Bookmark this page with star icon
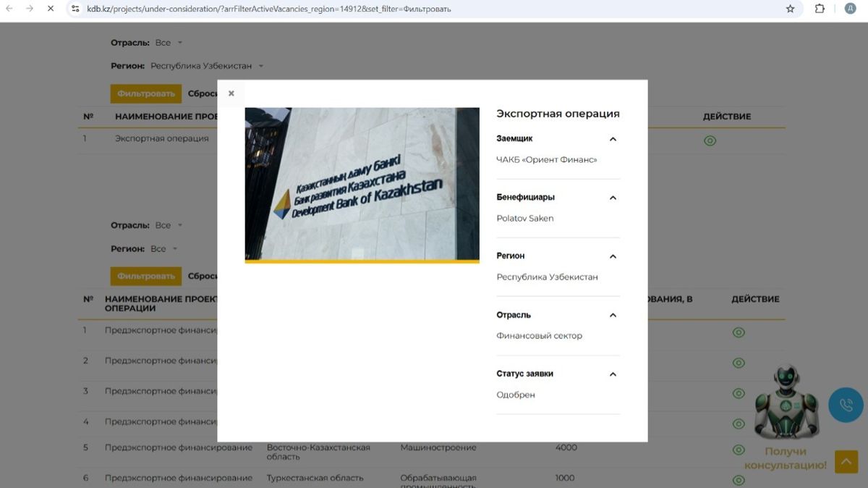 coord(790,9)
